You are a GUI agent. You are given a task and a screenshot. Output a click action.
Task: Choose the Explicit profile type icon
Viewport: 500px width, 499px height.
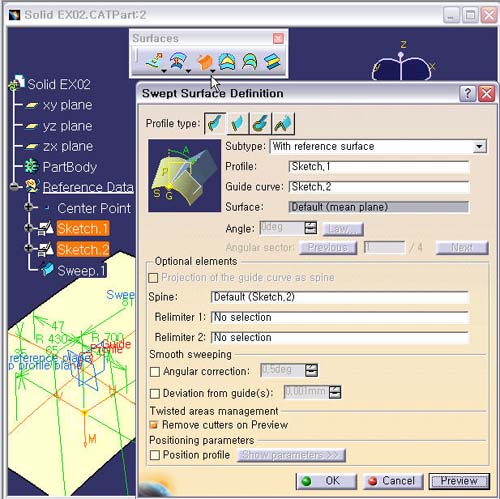click(215, 123)
